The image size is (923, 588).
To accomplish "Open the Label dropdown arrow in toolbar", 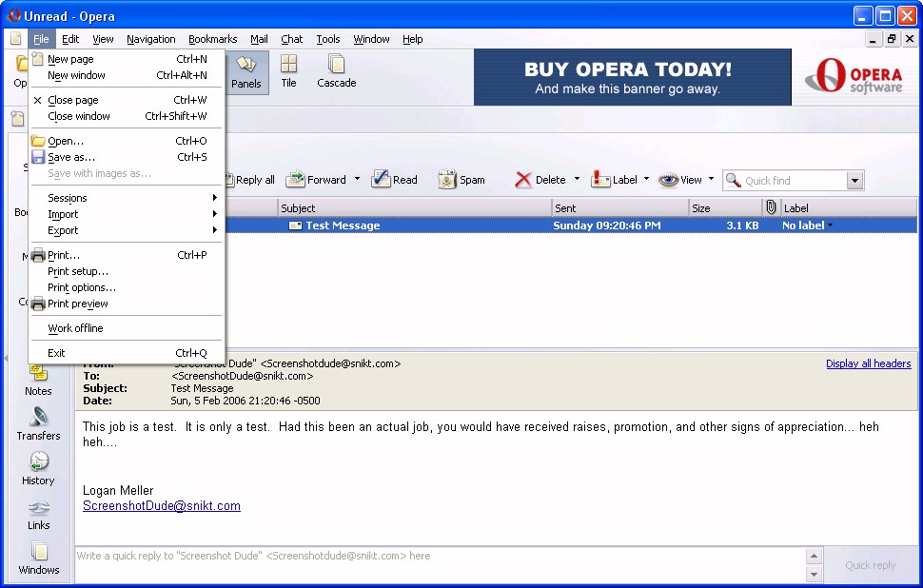I will [x=646, y=179].
